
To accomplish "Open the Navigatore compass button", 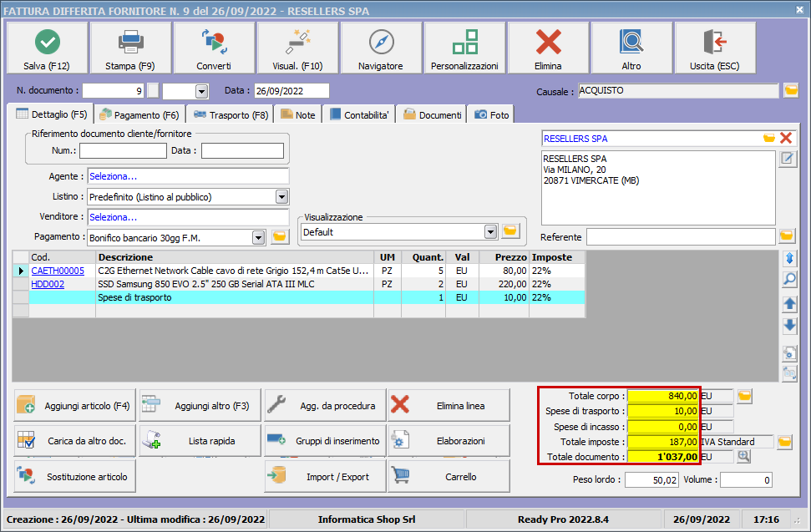I will click(381, 48).
